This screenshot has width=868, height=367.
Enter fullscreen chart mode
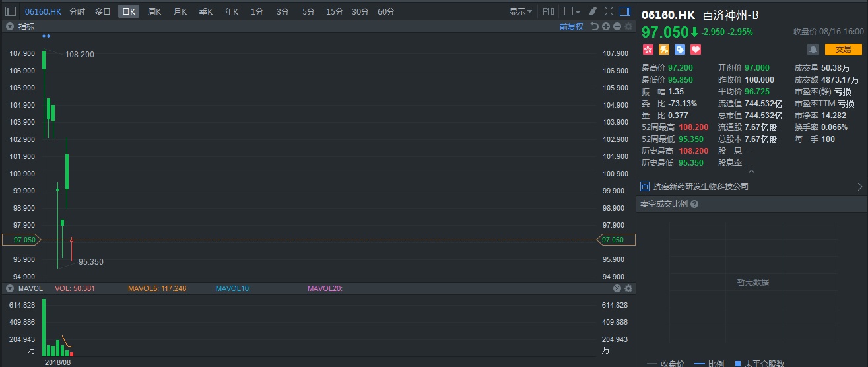pyautogui.click(x=609, y=11)
